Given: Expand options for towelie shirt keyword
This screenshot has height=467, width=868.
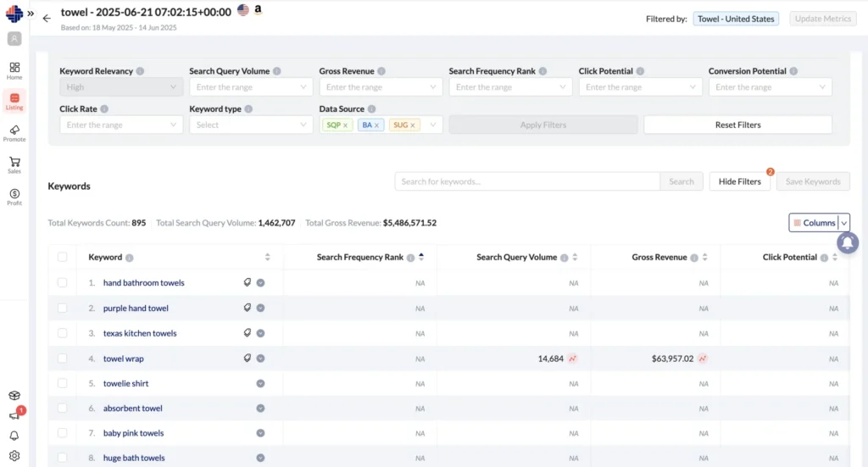Looking at the screenshot, I should [x=260, y=383].
